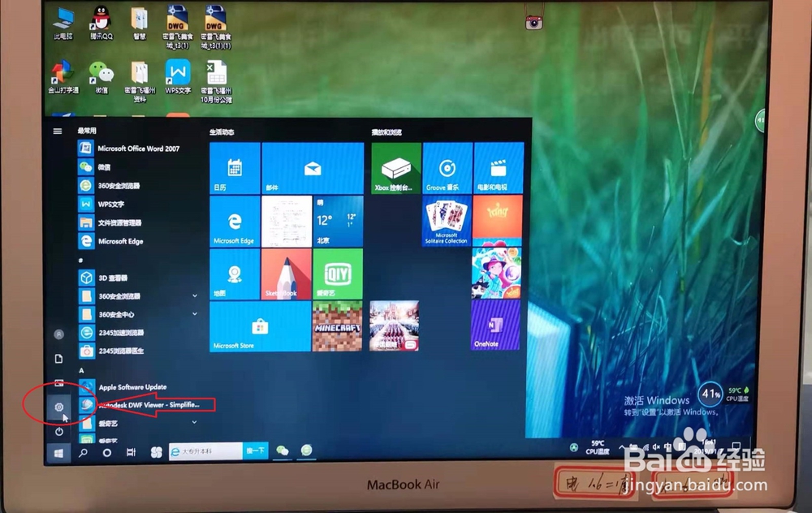The width and height of the screenshot is (812, 513).
Task: Open the SketchBook tile
Action: [287, 274]
